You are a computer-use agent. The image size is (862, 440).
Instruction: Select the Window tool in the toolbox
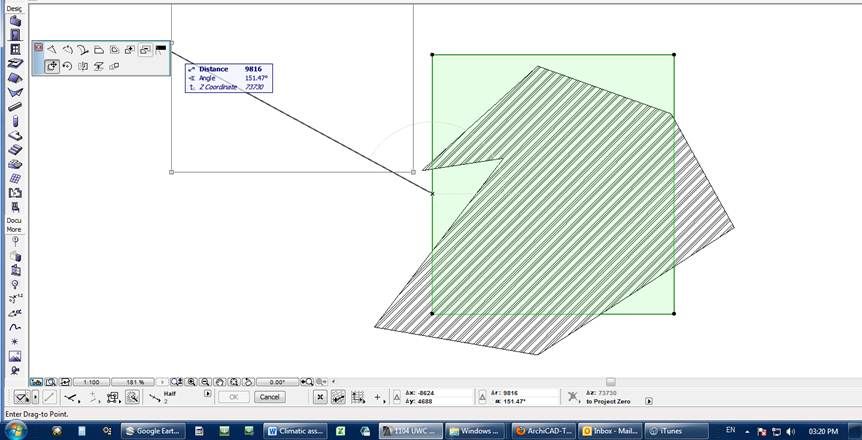tap(15, 49)
